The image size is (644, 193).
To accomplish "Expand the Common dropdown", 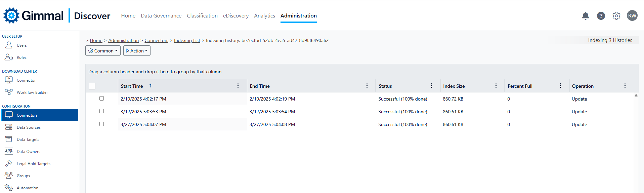I will (103, 51).
